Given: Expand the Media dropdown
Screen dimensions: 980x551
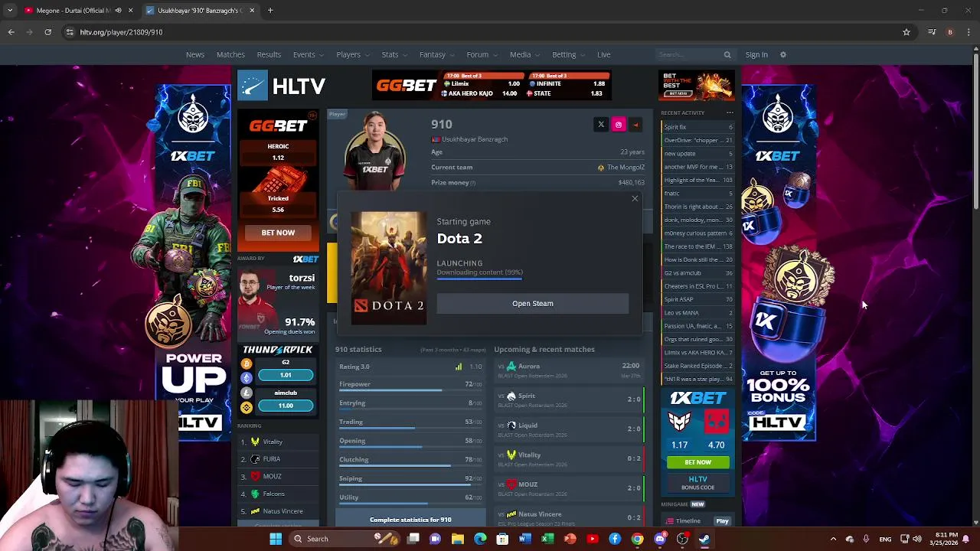Looking at the screenshot, I should (524, 54).
